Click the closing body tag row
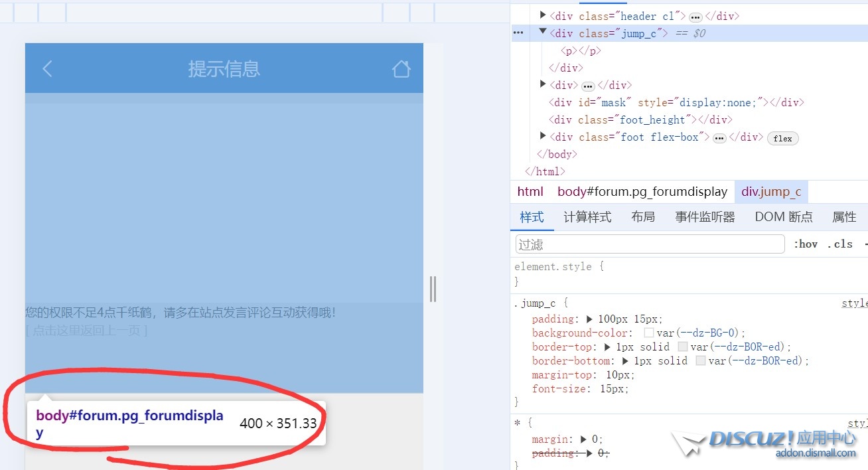This screenshot has width=868, height=470. 557,154
